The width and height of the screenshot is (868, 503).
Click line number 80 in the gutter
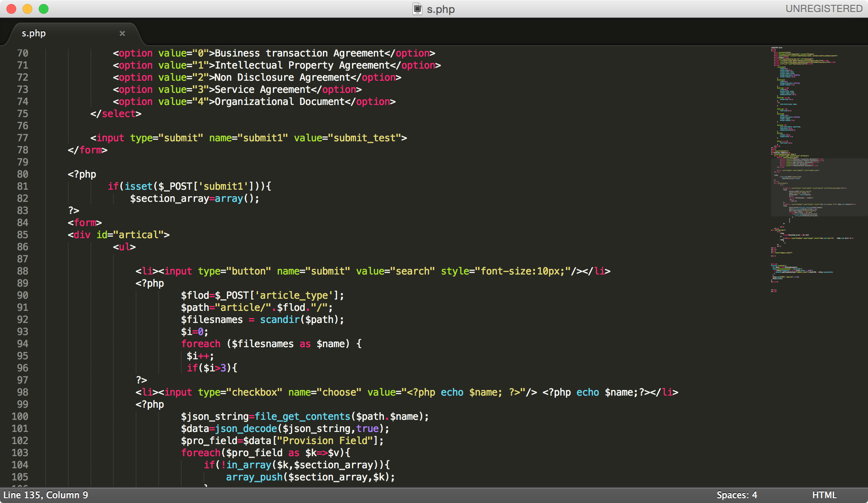(23, 174)
